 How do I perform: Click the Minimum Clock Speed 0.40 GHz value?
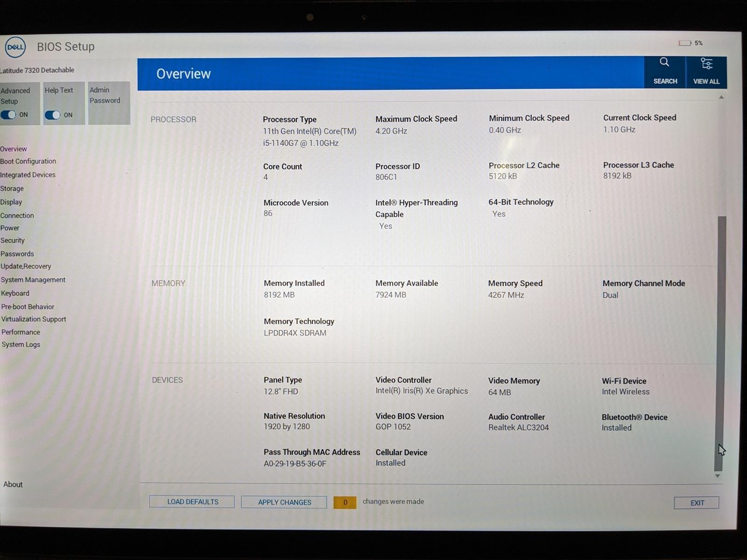(505, 130)
